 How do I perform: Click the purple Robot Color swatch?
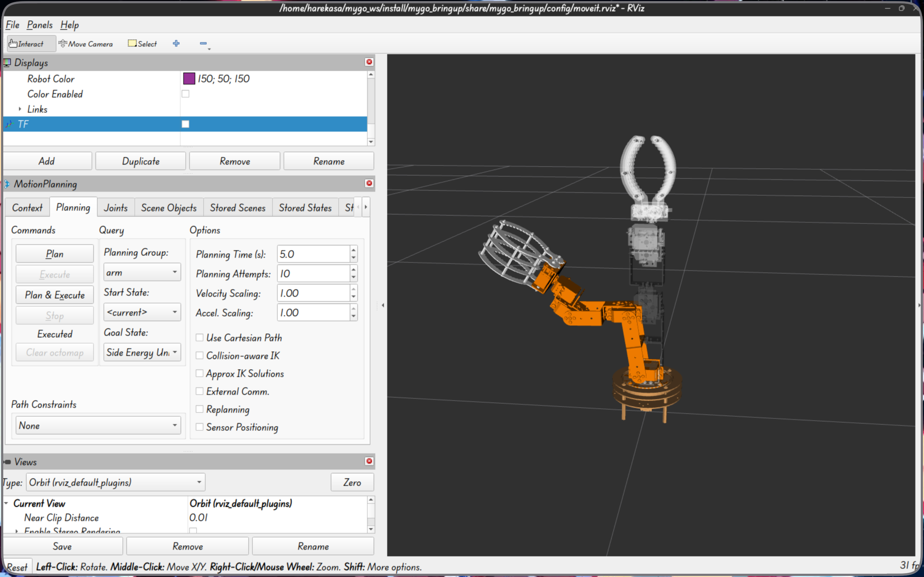click(189, 79)
